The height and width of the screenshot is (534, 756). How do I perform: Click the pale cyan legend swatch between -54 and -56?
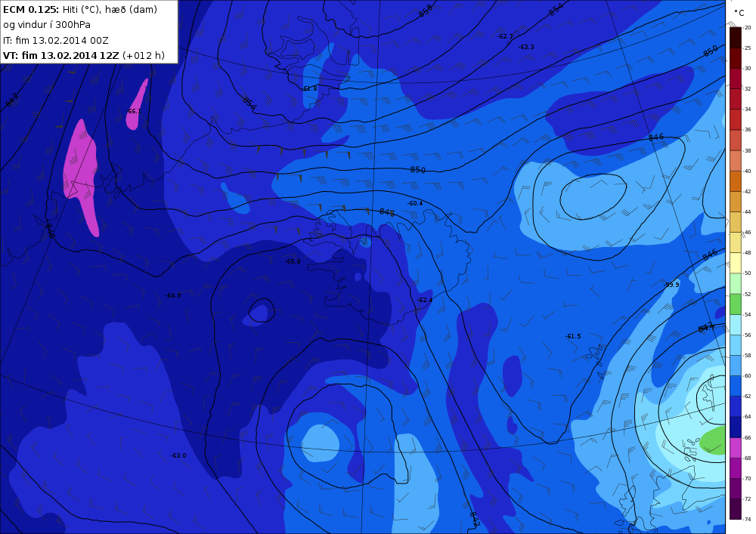(x=736, y=325)
